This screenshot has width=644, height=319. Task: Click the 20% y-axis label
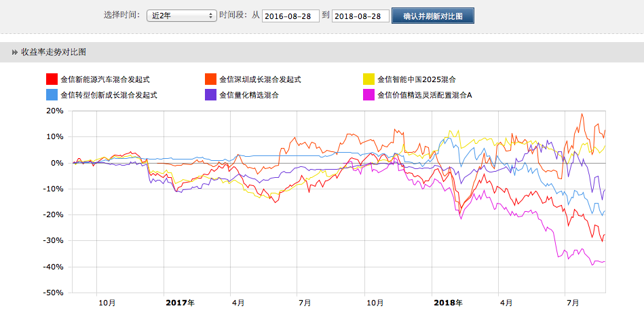point(54,111)
